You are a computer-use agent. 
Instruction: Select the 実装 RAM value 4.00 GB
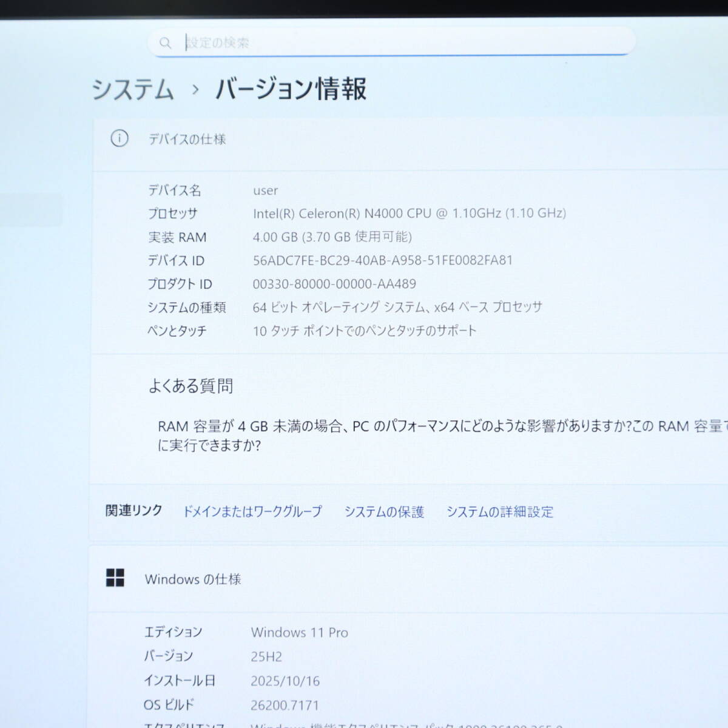332,237
